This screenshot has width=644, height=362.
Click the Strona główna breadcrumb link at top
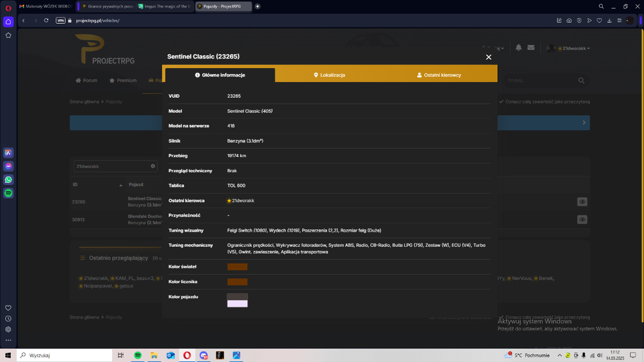pyautogui.click(x=84, y=102)
